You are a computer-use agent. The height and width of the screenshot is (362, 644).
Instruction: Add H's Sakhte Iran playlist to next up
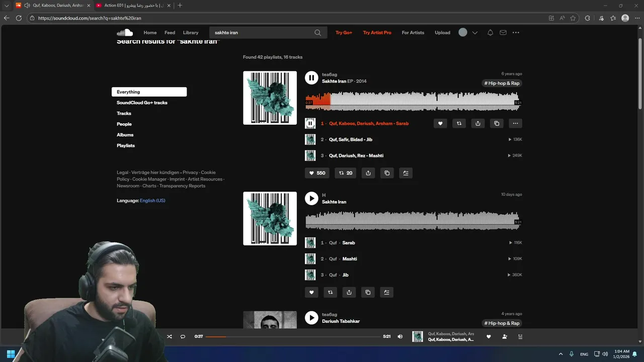(386, 292)
